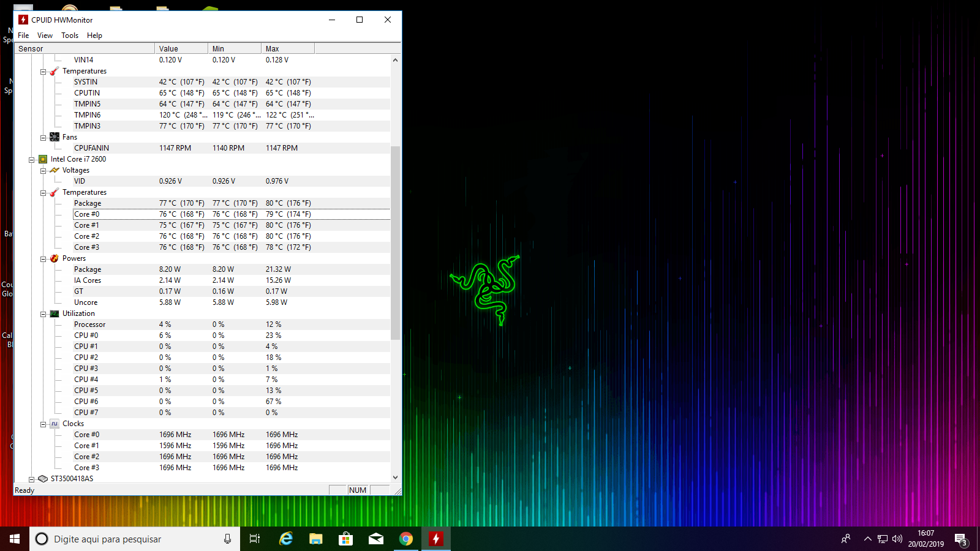Open the Tools menu
This screenshot has height=551, width=980.
coord(70,36)
